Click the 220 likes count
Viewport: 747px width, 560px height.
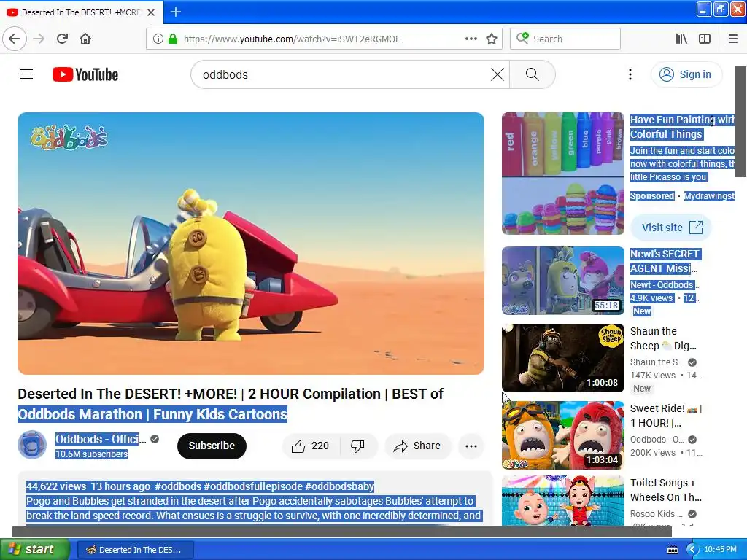click(320, 446)
